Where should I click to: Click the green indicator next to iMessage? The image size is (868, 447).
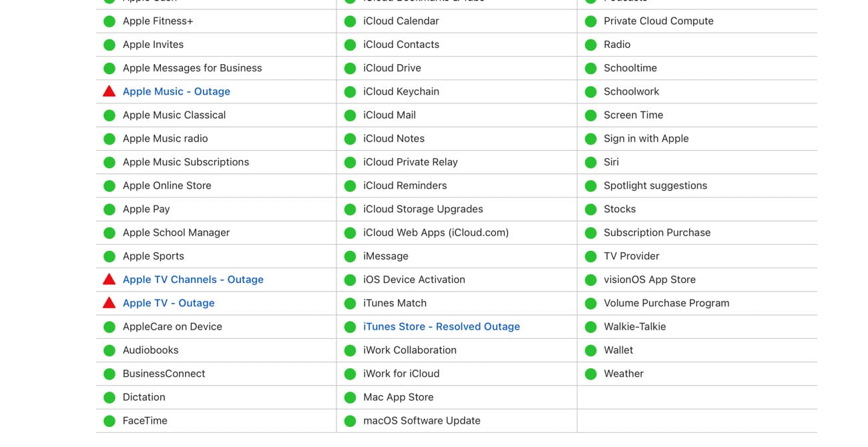[350, 256]
